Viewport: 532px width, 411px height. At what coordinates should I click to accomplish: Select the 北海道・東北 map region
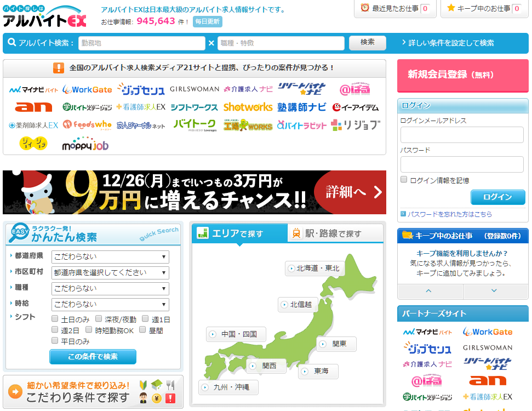coord(314,268)
